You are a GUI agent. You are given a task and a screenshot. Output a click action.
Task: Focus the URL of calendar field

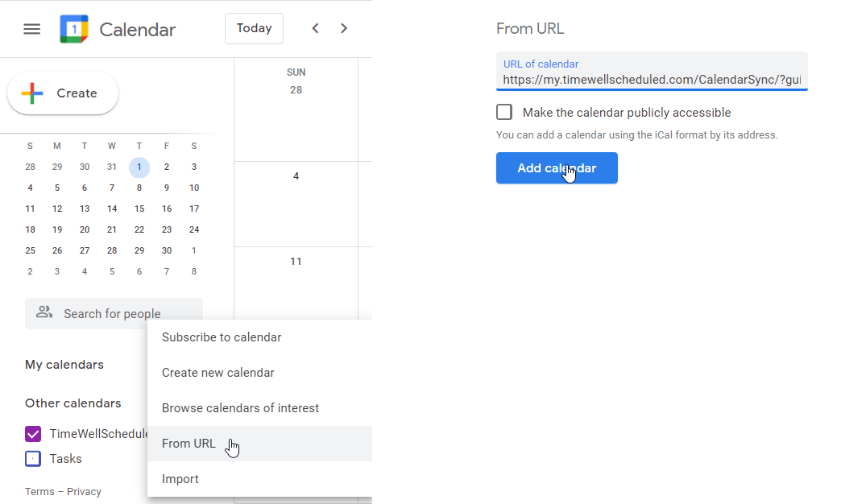pyautogui.click(x=651, y=80)
